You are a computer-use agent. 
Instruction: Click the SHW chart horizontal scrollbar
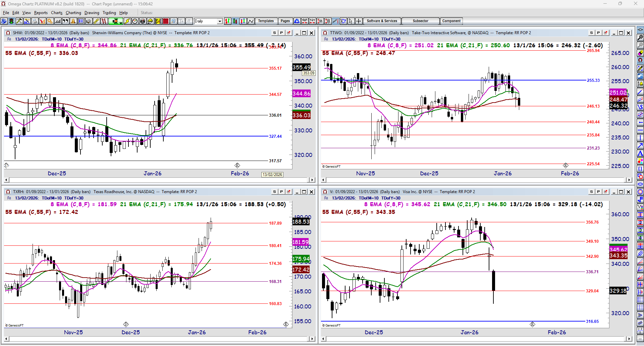[159, 180]
